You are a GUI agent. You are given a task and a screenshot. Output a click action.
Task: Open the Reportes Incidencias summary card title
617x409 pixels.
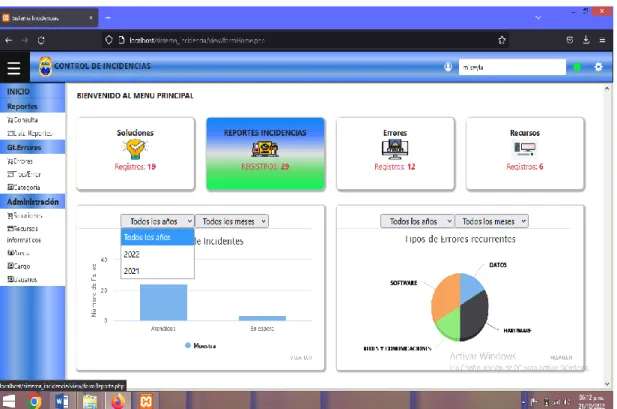pos(265,133)
